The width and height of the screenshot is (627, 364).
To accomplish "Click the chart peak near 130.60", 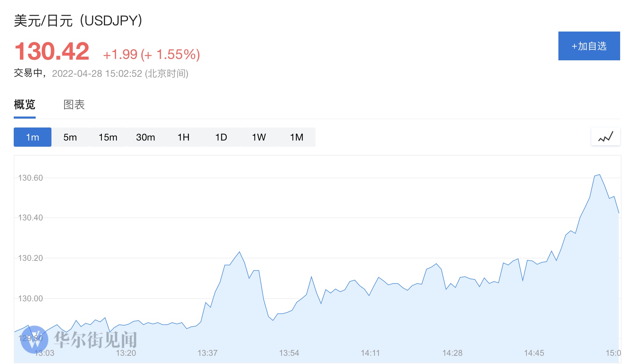I will coord(599,175).
